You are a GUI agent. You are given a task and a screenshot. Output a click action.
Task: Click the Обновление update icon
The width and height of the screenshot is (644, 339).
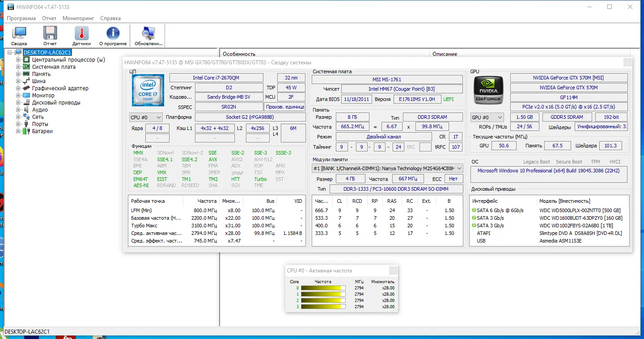(x=148, y=34)
